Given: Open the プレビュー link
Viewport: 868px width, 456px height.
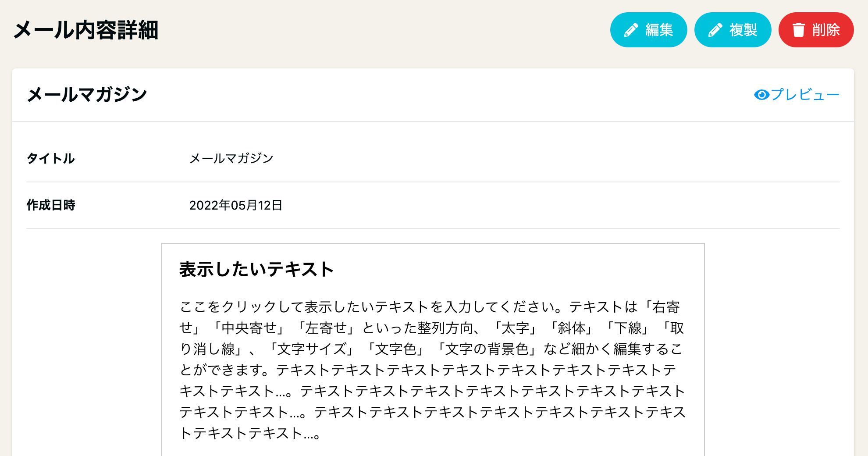Looking at the screenshot, I should pos(797,95).
